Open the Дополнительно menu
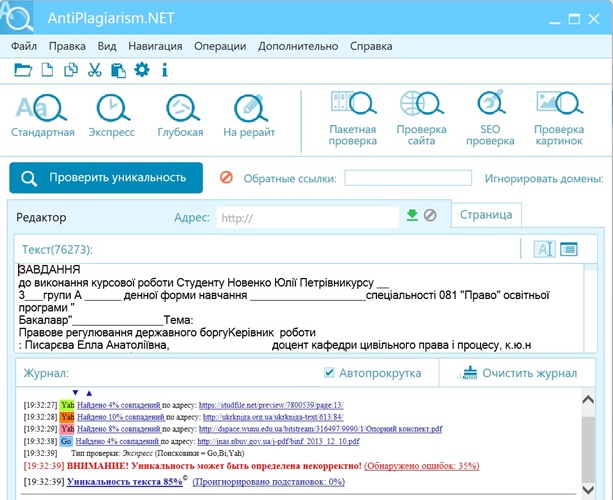613x500 pixels. coord(298,46)
